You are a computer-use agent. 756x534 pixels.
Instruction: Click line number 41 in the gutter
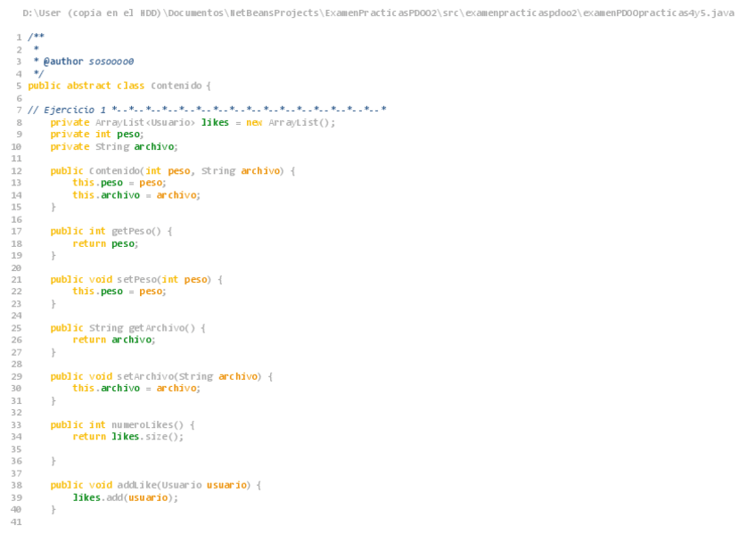(16, 522)
